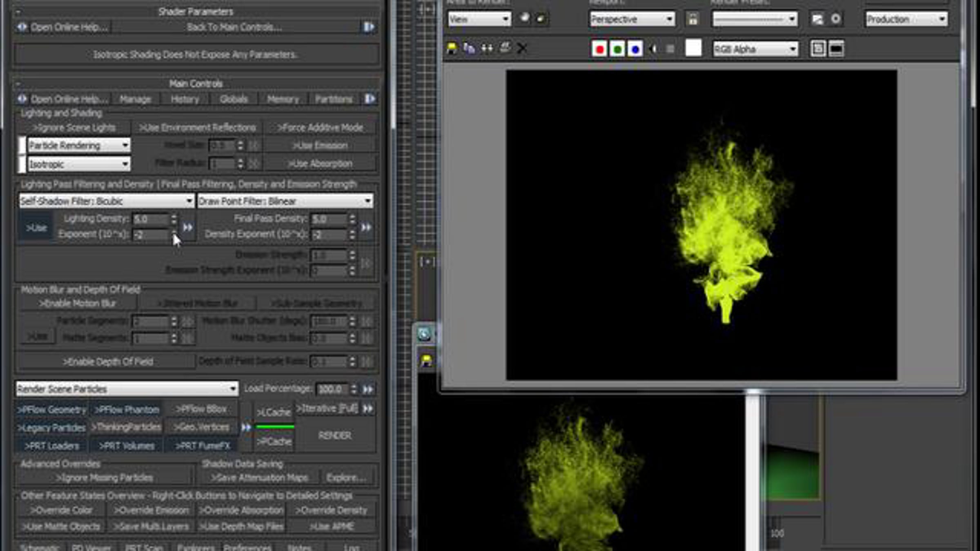The image size is (980, 551).
Task: Toggle the alpha channel display icon
Action: (653, 49)
